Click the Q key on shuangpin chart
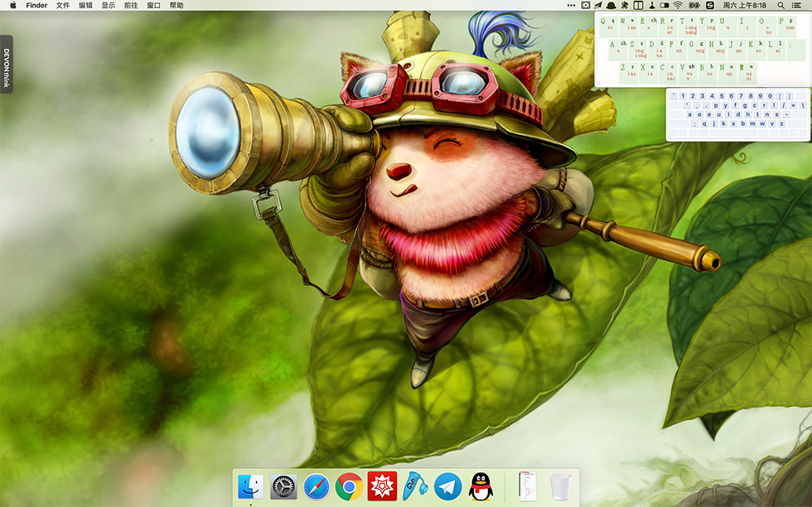Viewport: 812px width, 507px height. tap(608, 27)
